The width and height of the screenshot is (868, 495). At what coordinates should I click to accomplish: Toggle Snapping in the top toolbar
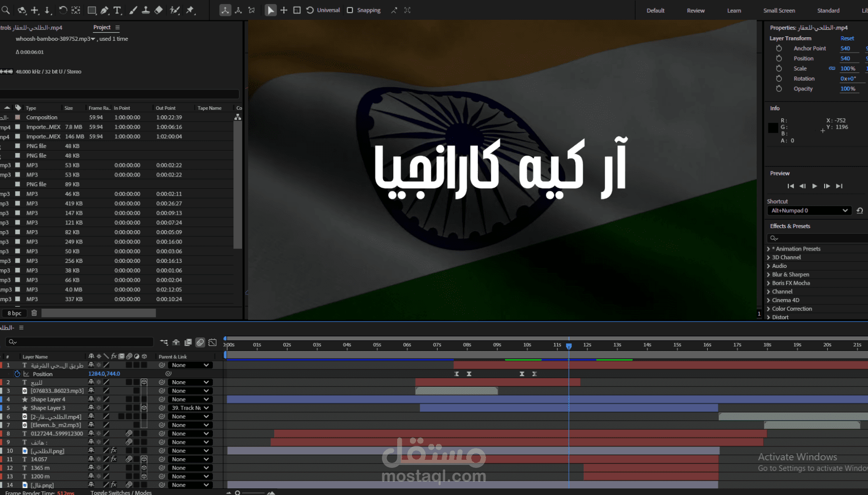(x=350, y=10)
